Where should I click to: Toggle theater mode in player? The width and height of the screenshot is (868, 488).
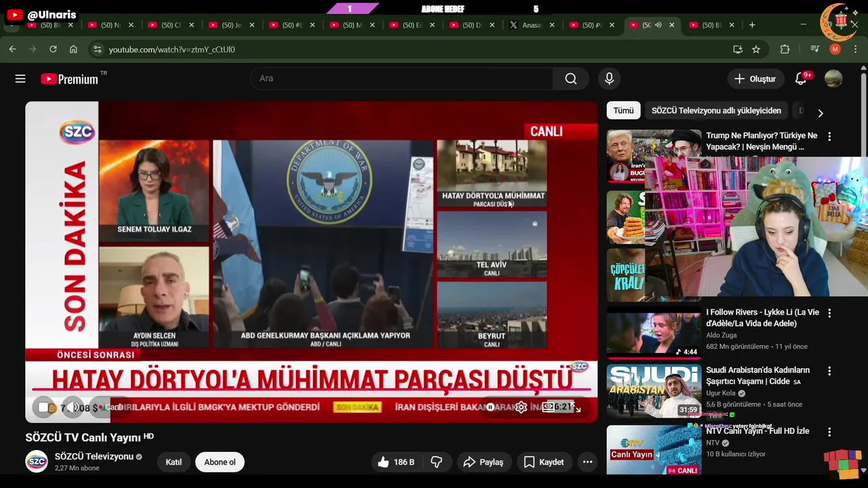[x=549, y=407]
